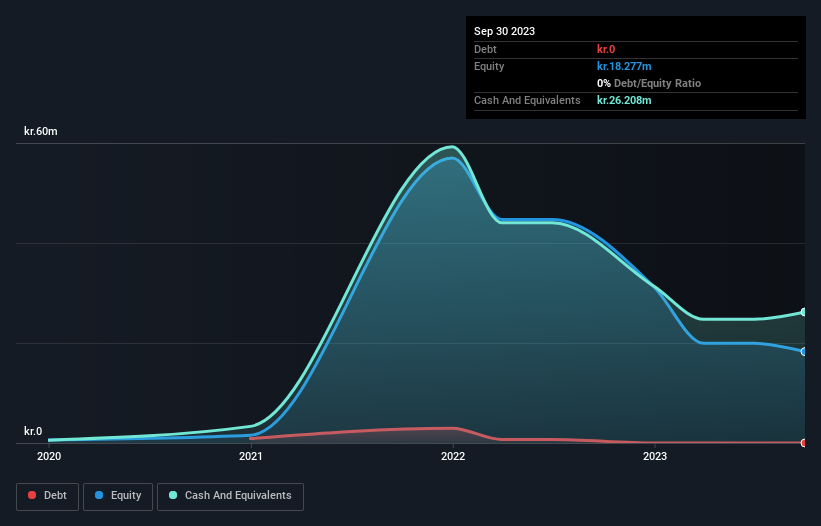Viewport: 821px width, 526px height.
Task: Click the Debt label in tooltip
Action: pos(485,49)
